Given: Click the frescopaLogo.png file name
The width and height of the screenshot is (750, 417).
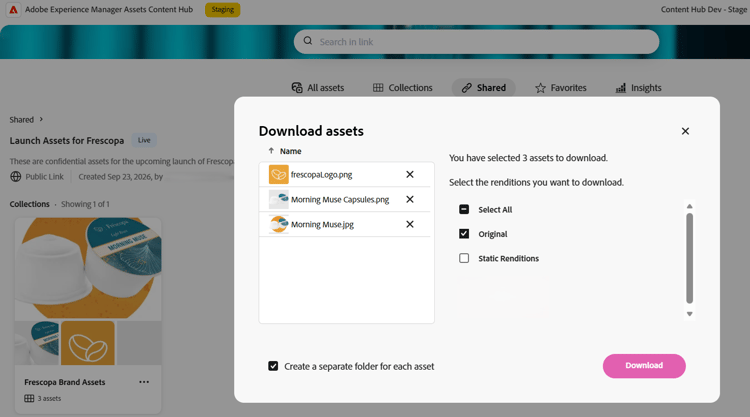Looking at the screenshot, I should pos(321,175).
